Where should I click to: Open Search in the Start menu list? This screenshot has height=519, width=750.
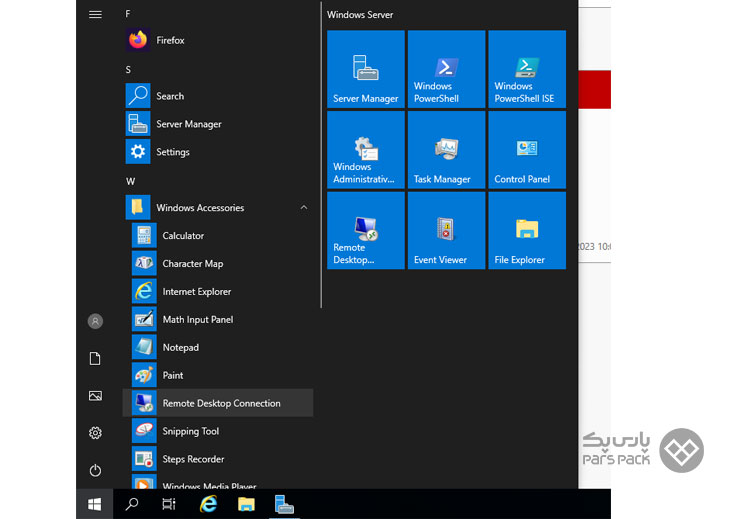(218, 96)
